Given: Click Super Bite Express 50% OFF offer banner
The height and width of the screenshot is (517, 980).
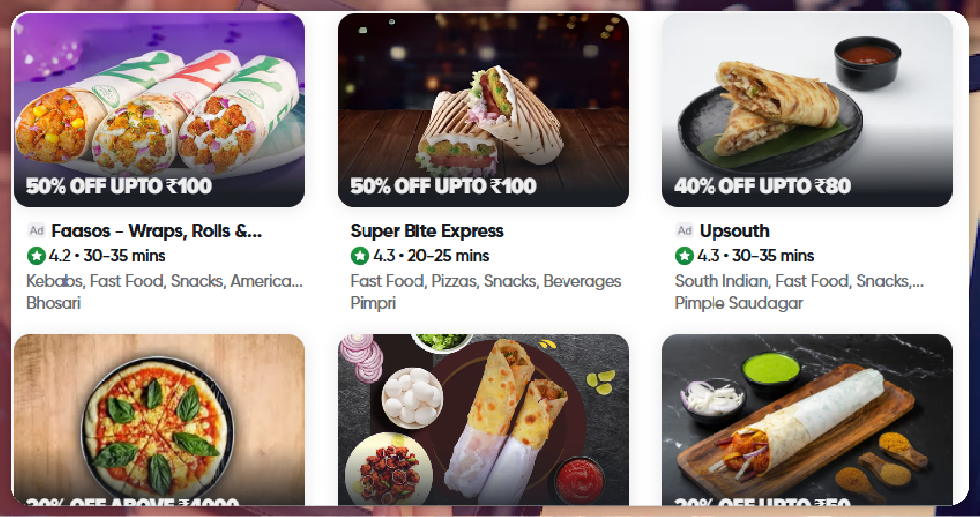Looking at the screenshot, I should click(443, 186).
